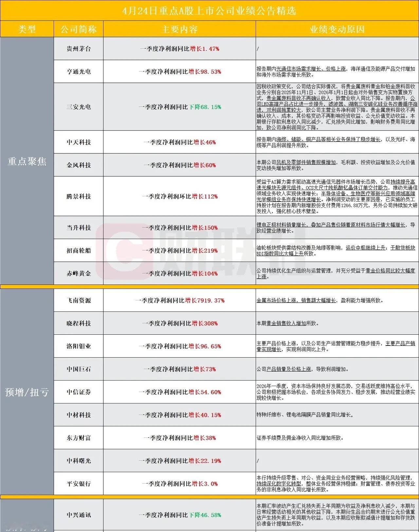419x532 pixels.
Task: Click the company name '晓程科技'
Action: click(x=79, y=323)
